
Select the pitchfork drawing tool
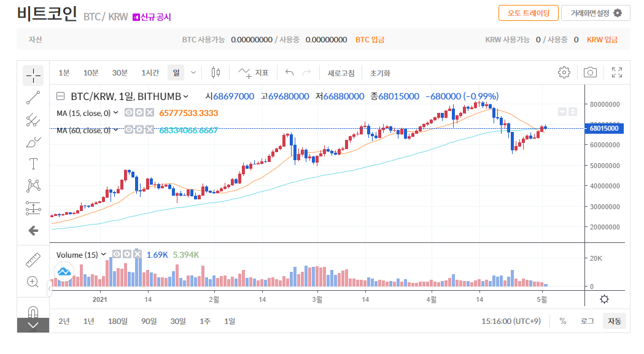[33, 120]
